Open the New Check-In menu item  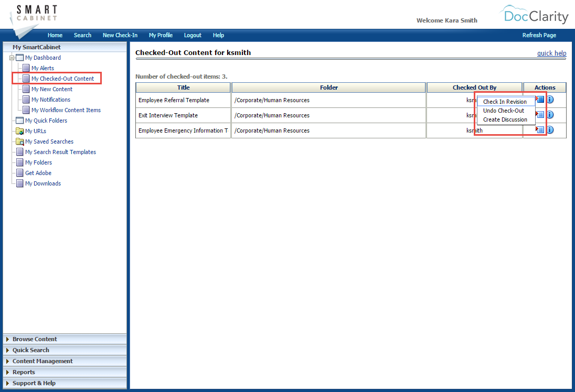tap(120, 35)
